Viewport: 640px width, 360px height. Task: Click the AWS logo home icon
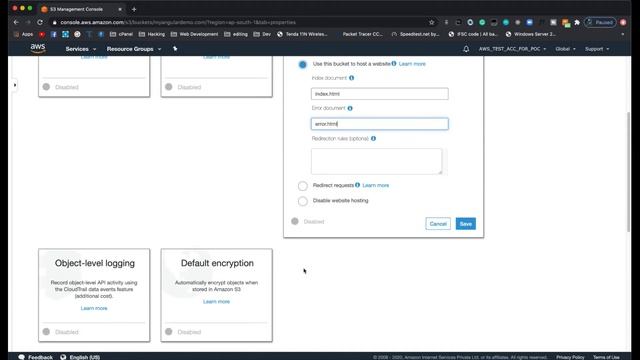(38, 48)
